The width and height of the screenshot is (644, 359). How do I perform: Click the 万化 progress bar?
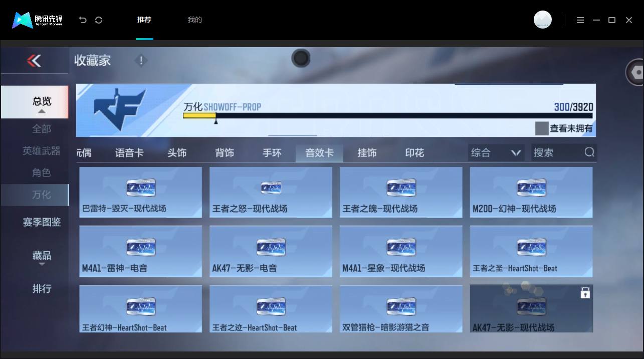(x=387, y=116)
